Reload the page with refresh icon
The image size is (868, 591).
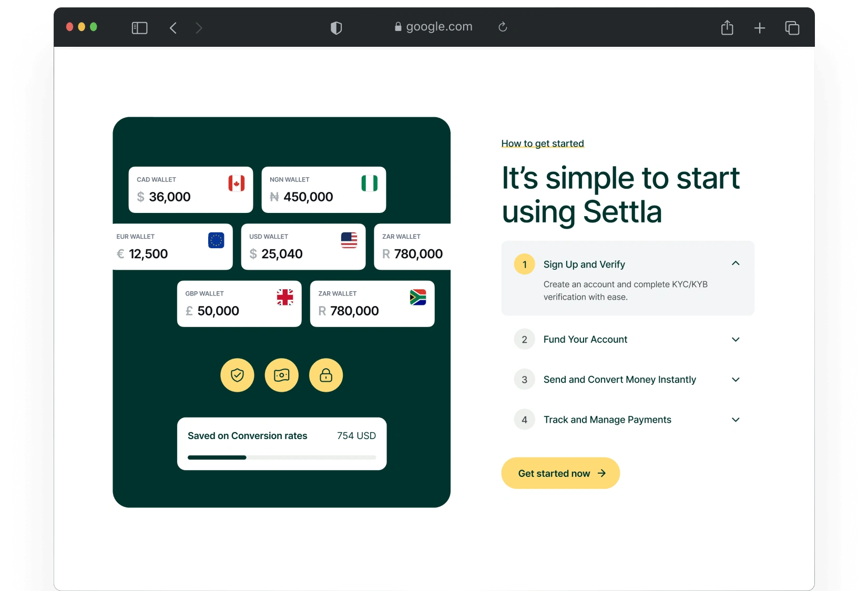[503, 27]
